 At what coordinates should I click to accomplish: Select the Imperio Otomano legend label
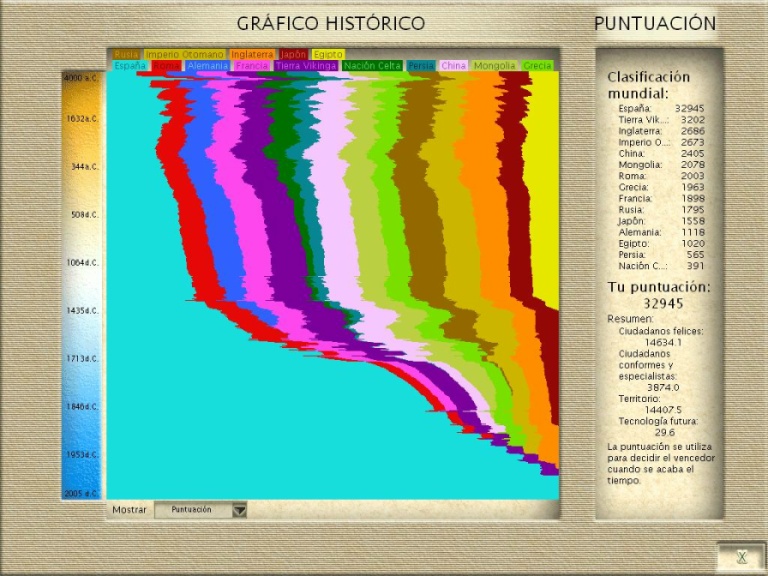184,54
